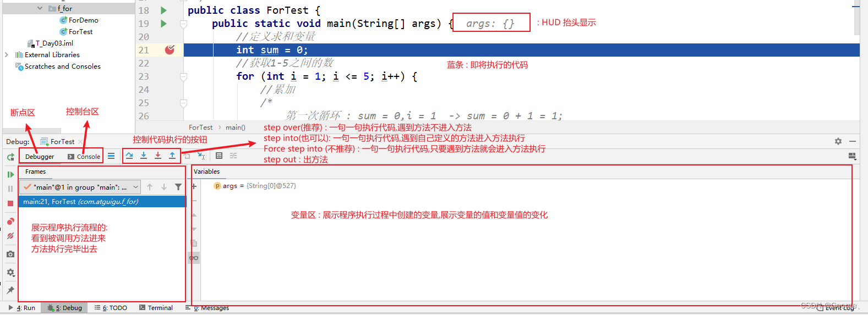
Task: Select the f_for package folder
Action: pos(60,8)
